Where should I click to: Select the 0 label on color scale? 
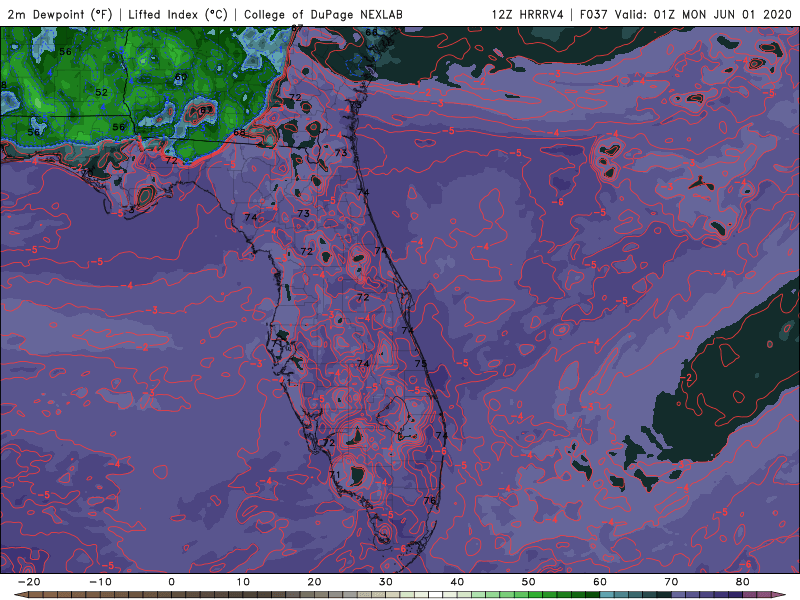click(171, 582)
